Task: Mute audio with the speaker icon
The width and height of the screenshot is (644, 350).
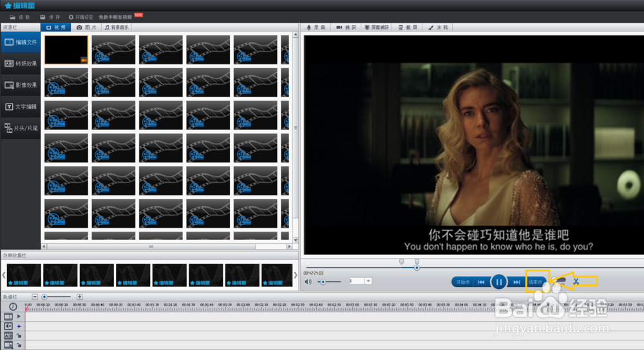Action: pos(308,281)
